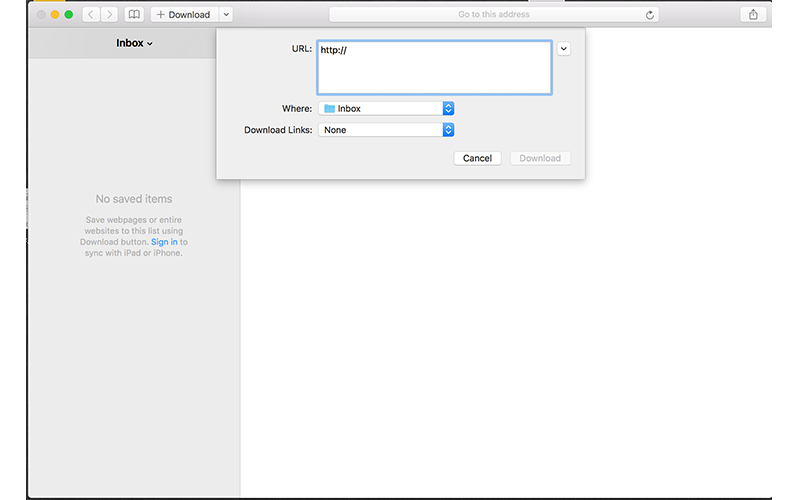This screenshot has width=800, height=500.
Task: Reload the page with the refresh icon
Action: pyautogui.click(x=649, y=15)
